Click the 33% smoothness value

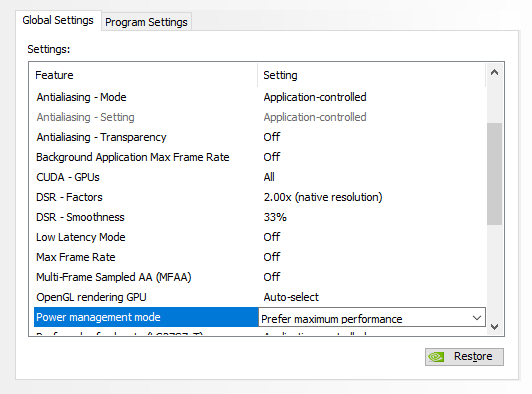pyautogui.click(x=275, y=218)
